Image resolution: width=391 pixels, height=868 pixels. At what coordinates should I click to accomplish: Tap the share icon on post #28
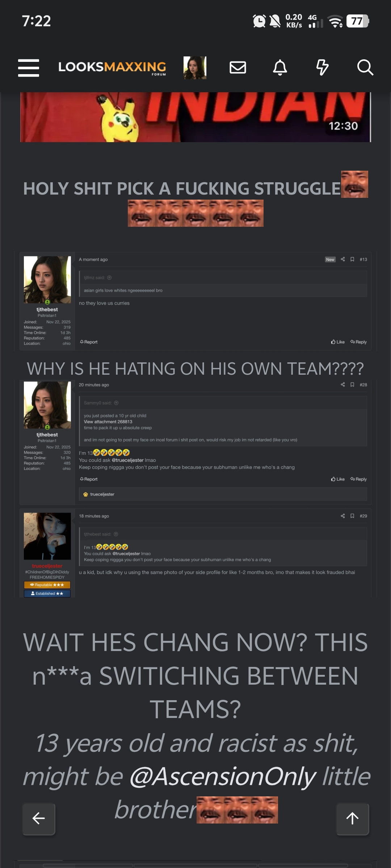coord(342,384)
